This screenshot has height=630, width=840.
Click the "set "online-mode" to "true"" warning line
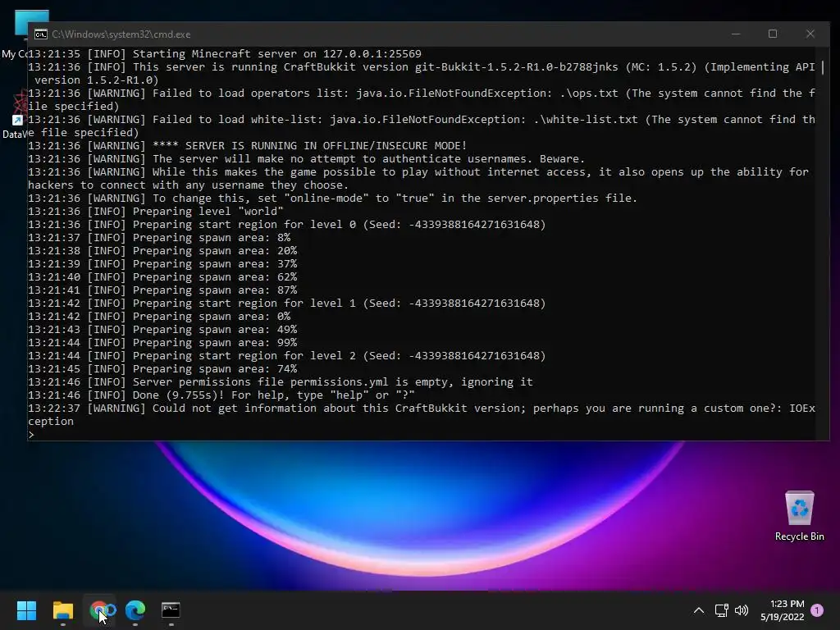point(333,199)
